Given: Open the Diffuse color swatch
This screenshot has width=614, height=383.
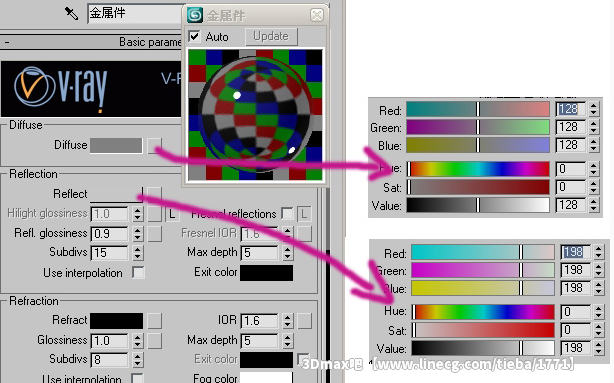Looking at the screenshot, I should (x=116, y=145).
